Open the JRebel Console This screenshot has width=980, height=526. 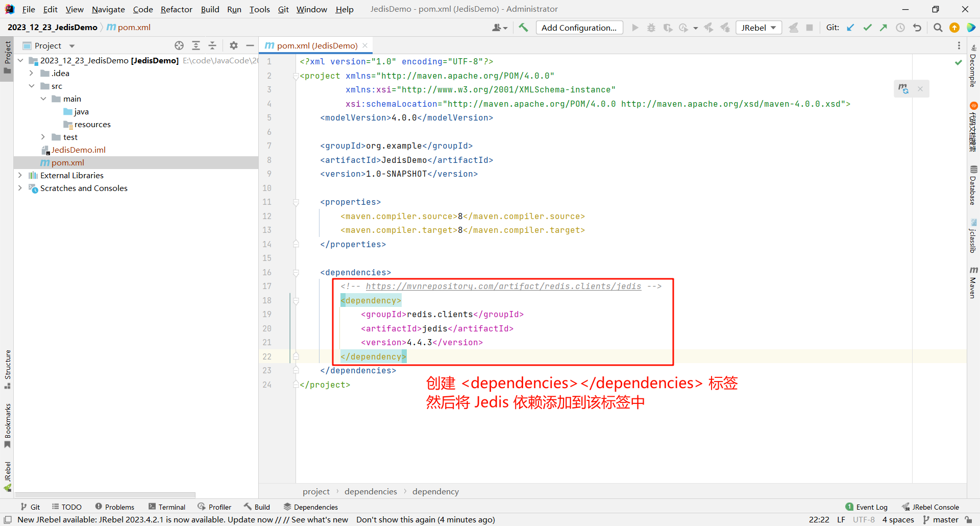point(930,507)
